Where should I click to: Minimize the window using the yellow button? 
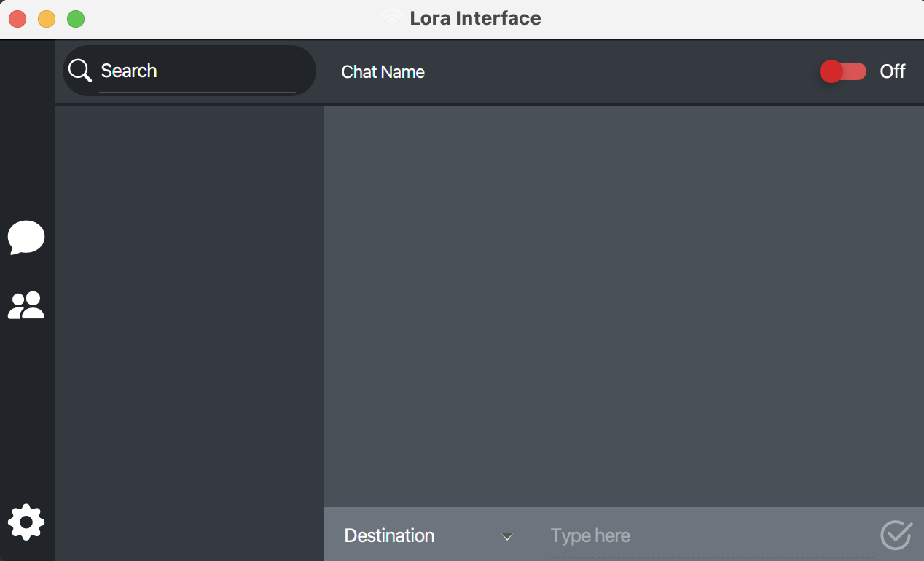tap(47, 19)
